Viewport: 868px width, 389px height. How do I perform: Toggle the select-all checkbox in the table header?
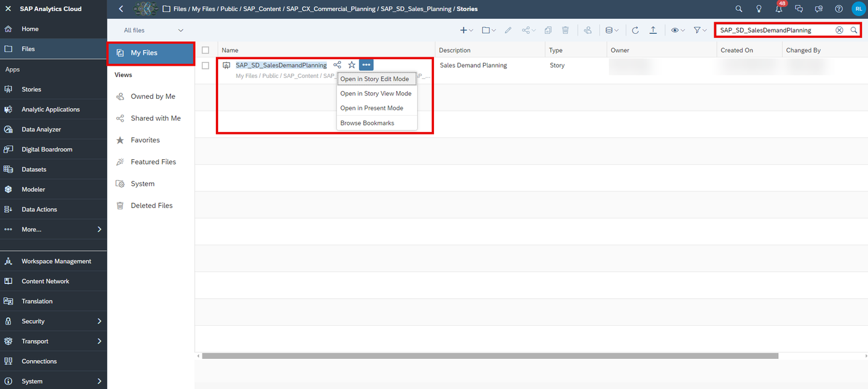coord(206,50)
